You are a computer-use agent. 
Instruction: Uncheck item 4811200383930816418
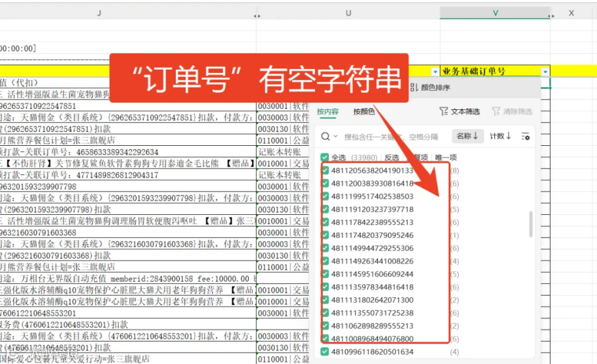coord(325,183)
